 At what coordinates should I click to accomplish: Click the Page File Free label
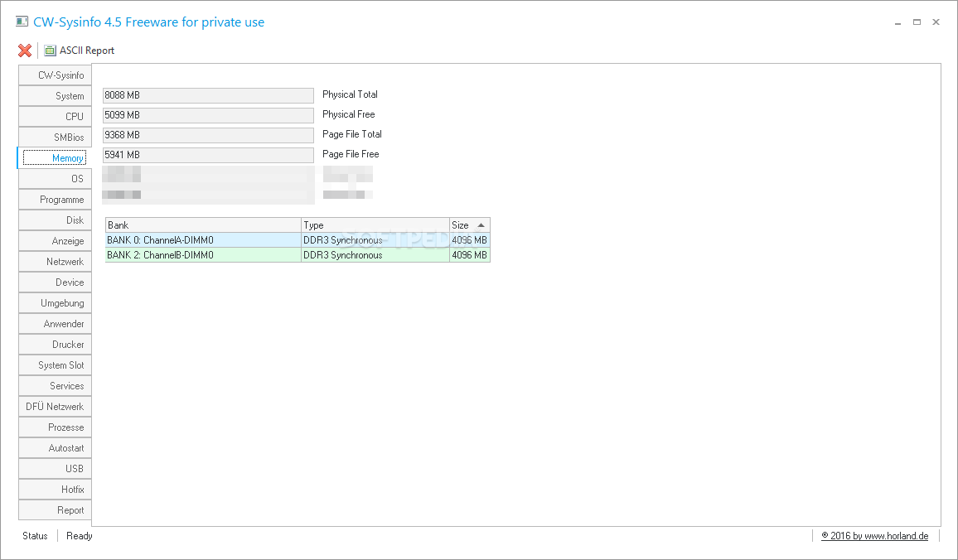(x=351, y=154)
